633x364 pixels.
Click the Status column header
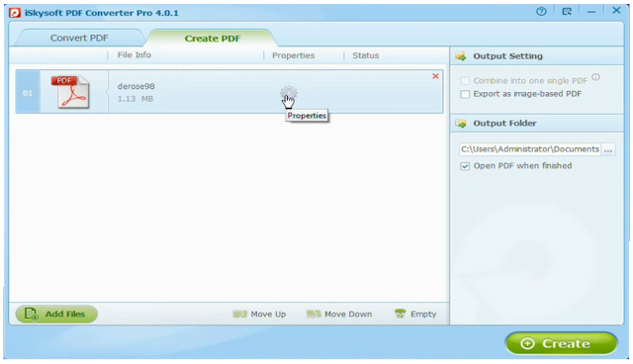pos(365,55)
